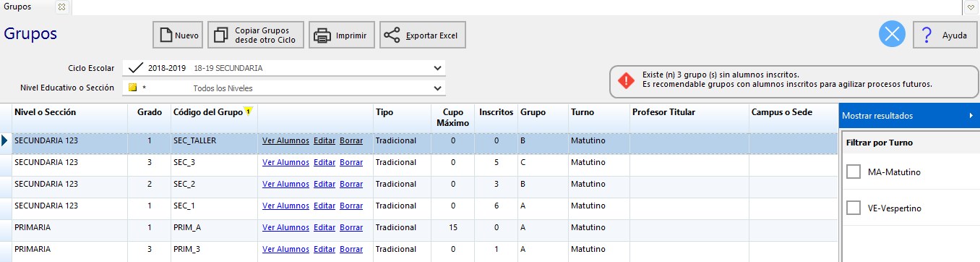This screenshot has width=980, height=262.
Task: Click the row selector arrow for SEC_TALLER
Action: [x=5, y=141]
